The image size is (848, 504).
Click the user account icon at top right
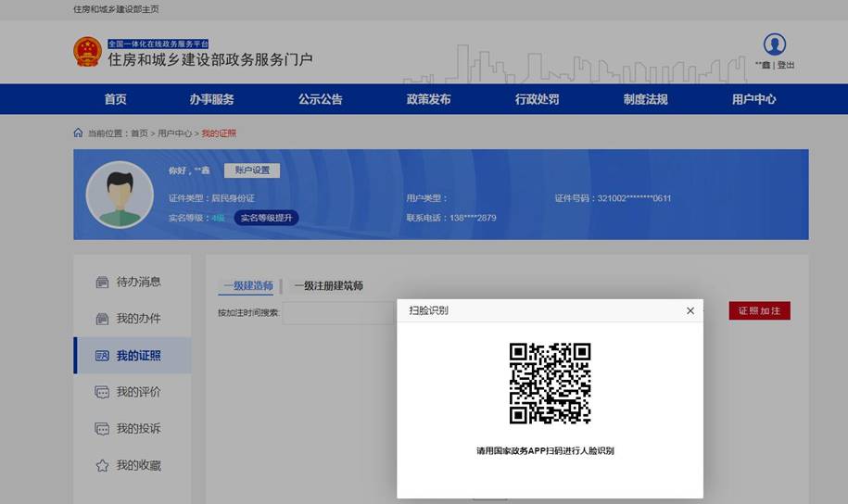point(774,44)
